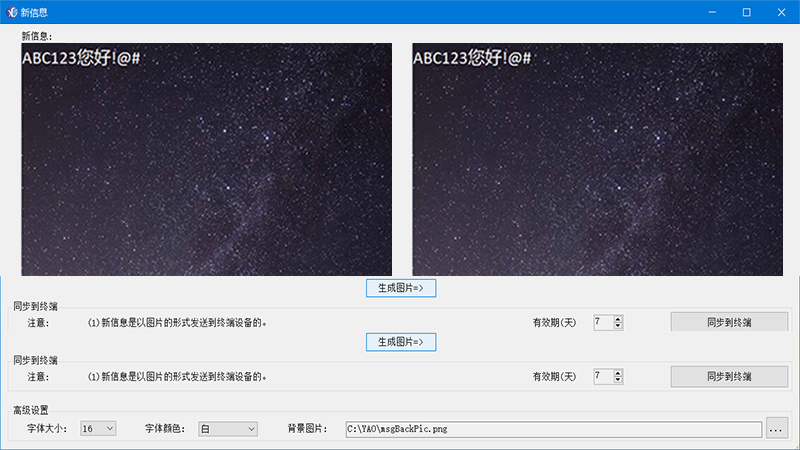
Task: Click the upper 有效期(天) label
Action: [x=554, y=322]
